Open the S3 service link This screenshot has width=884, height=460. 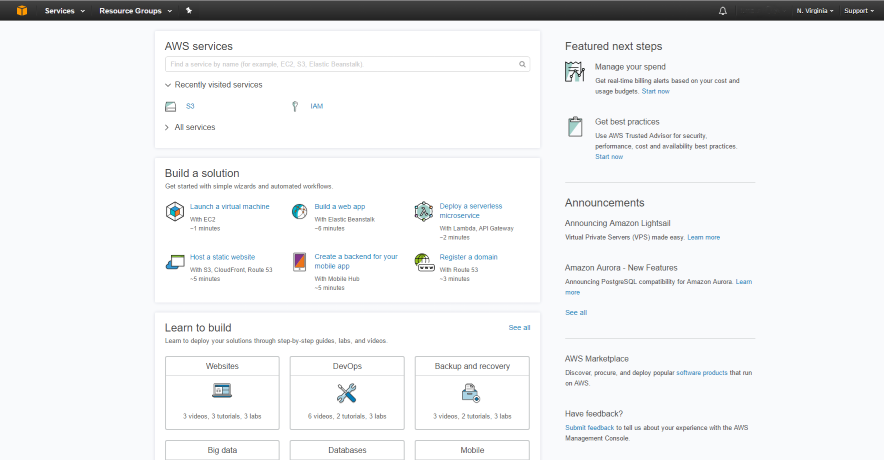(190, 106)
